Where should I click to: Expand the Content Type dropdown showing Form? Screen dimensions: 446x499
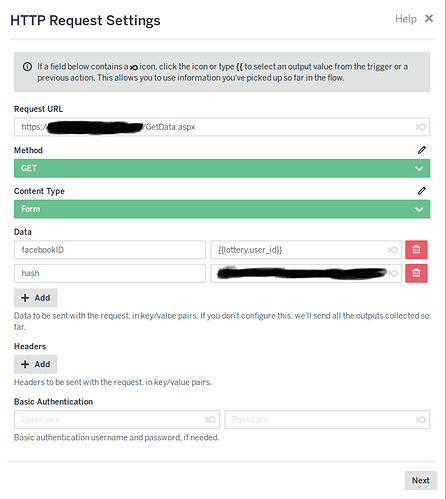pyautogui.click(x=222, y=209)
